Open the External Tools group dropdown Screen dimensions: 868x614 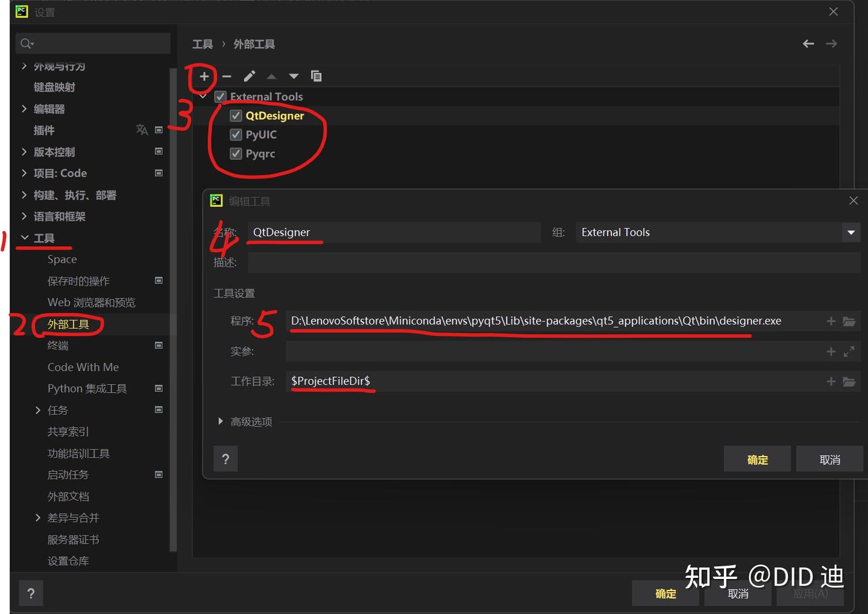coord(851,232)
